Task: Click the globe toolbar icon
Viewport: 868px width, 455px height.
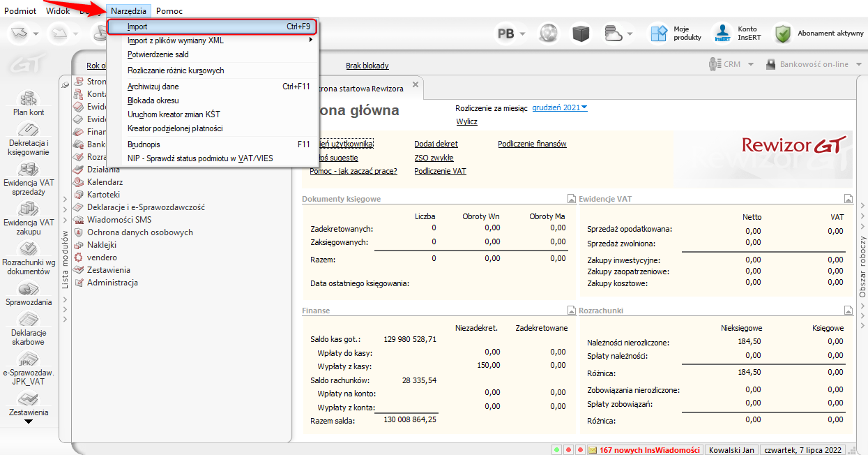Action: tap(550, 33)
